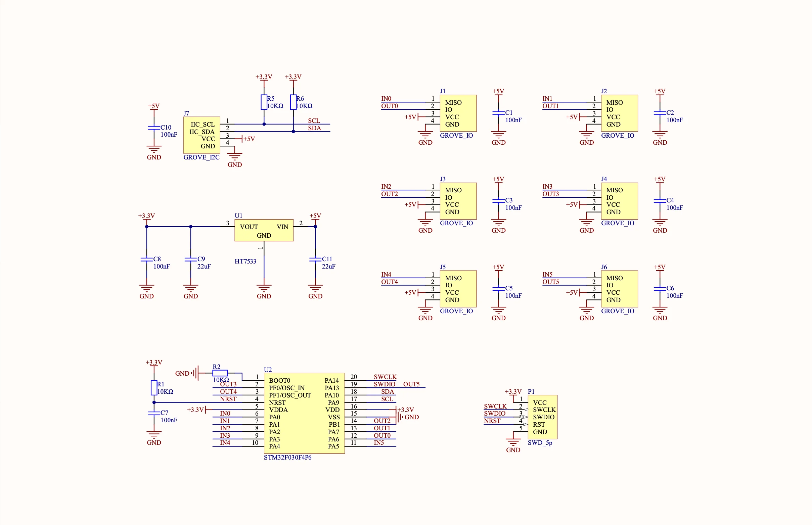Select capacitor C6 symbol
The height and width of the screenshot is (525, 812).
660,289
